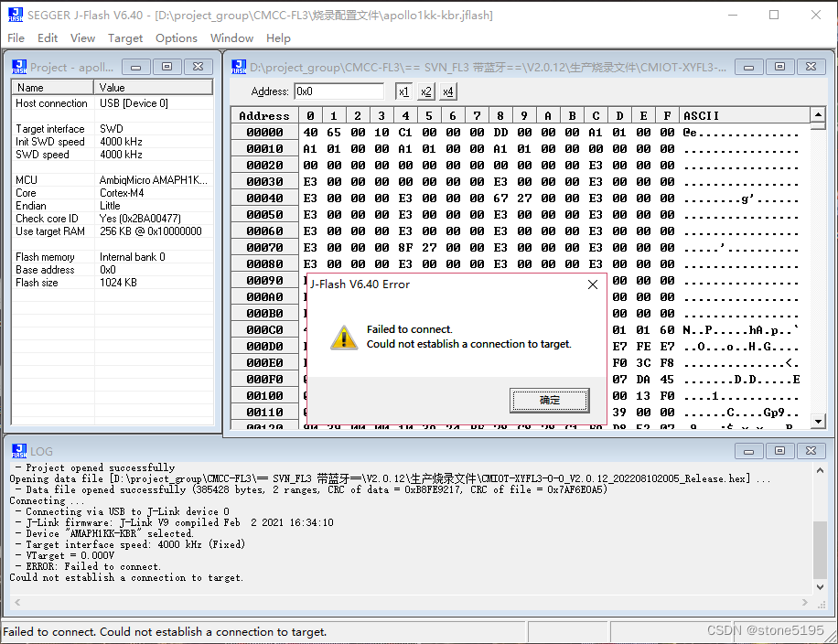Select the Flash memory row
The height and width of the screenshot is (644, 838).
tap(113, 257)
